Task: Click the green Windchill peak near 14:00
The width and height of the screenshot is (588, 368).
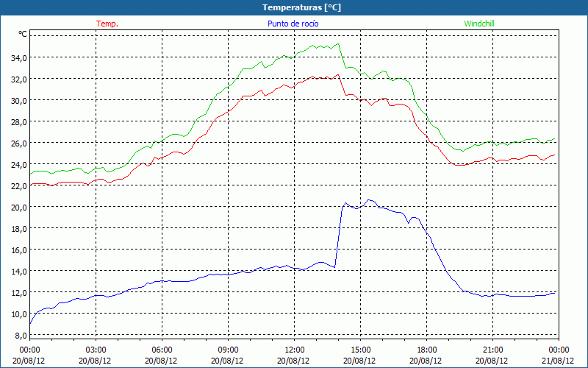Action: [338, 43]
